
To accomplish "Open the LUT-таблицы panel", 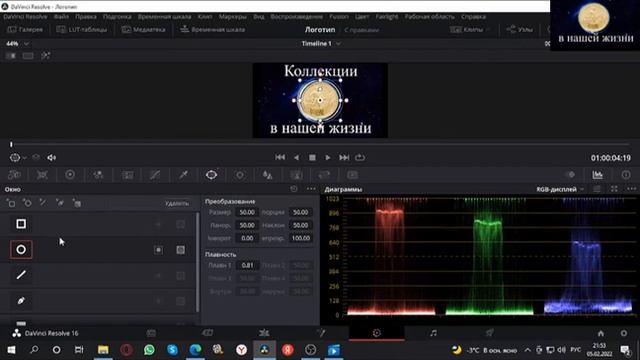I will [x=82, y=29].
